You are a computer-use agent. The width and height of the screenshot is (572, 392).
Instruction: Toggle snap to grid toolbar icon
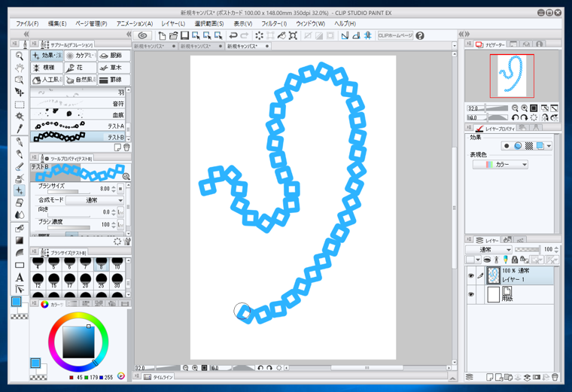point(368,35)
